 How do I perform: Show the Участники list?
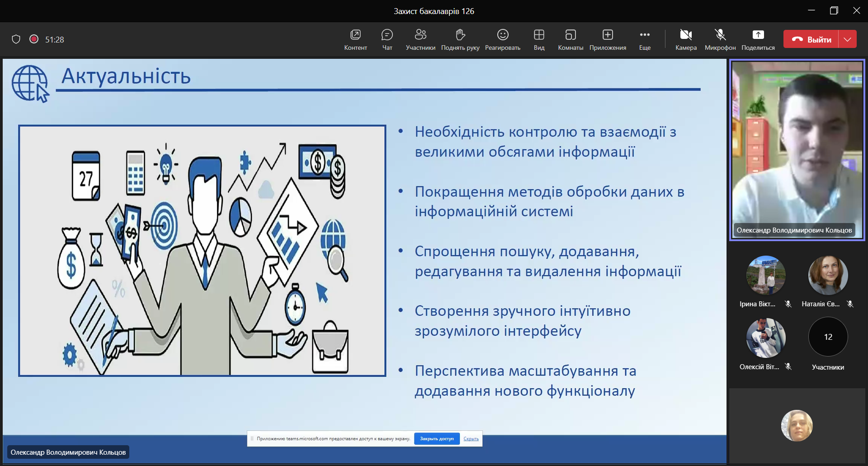420,39
